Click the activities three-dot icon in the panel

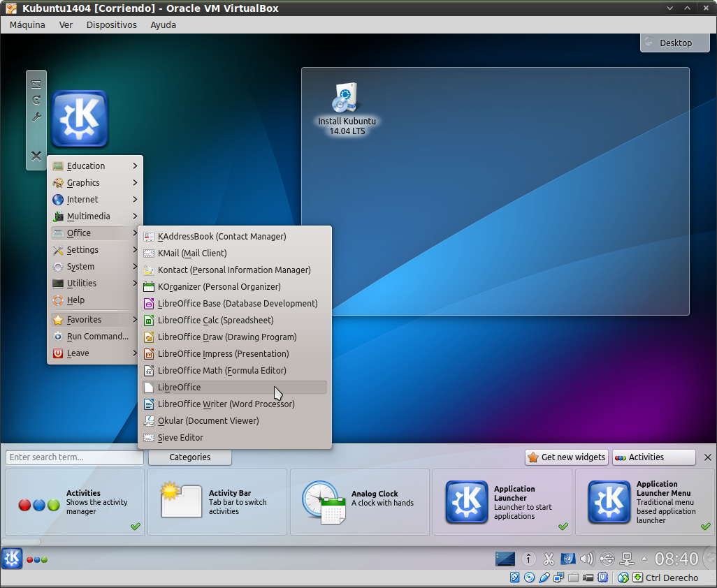pyautogui.click(x=37, y=559)
